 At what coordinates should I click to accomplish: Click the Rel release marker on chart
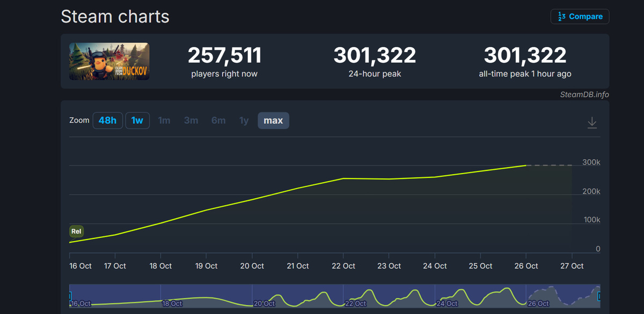point(77,231)
